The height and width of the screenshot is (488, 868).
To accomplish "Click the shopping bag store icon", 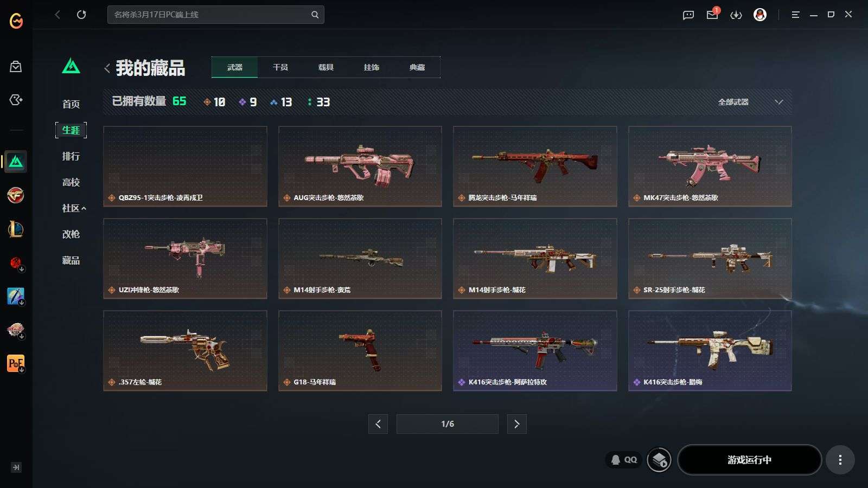I will click(16, 67).
